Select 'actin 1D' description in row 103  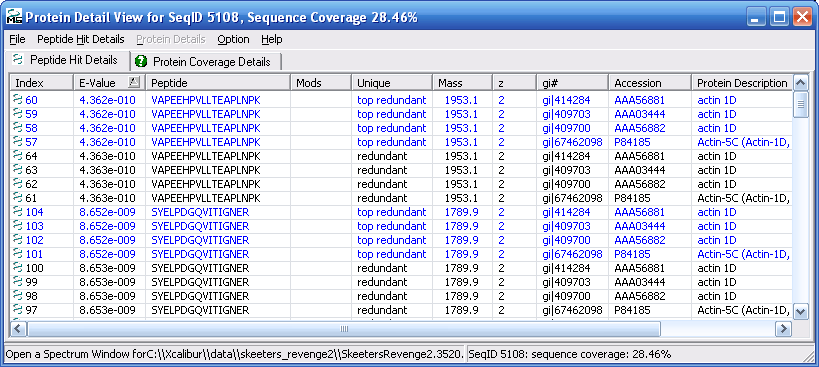[x=717, y=226]
